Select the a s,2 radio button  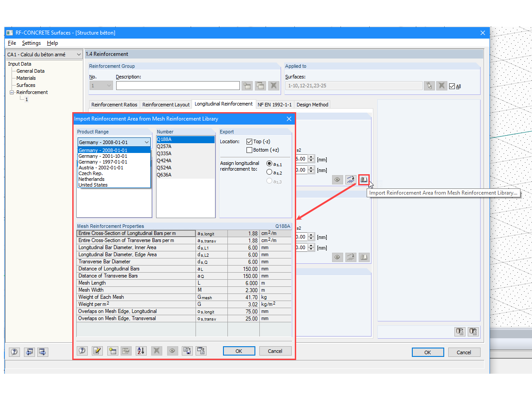(269, 172)
